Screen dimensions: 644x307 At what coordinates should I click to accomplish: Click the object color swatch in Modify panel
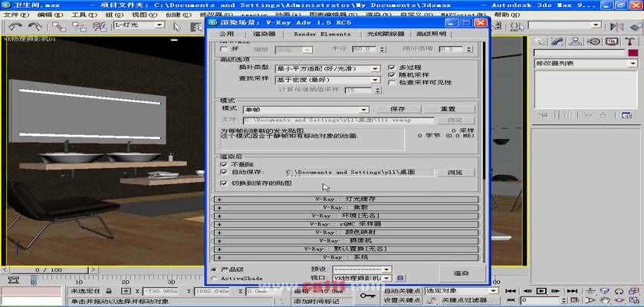click(632, 53)
